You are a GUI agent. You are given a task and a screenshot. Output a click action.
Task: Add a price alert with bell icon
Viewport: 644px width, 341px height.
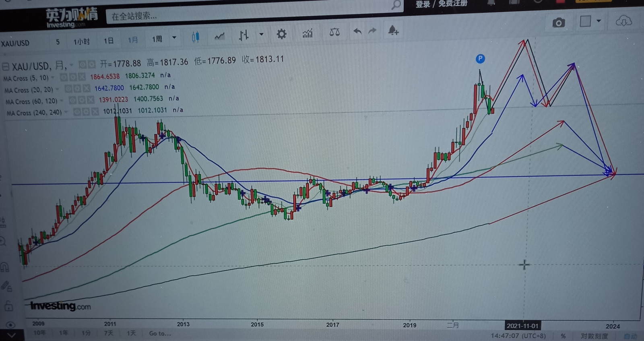(393, 30)
